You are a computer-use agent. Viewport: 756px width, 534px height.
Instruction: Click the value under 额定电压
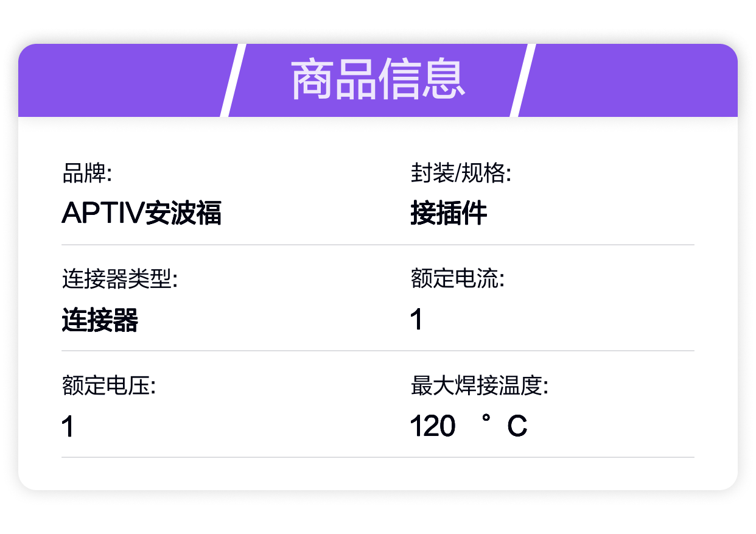point(68,426)
